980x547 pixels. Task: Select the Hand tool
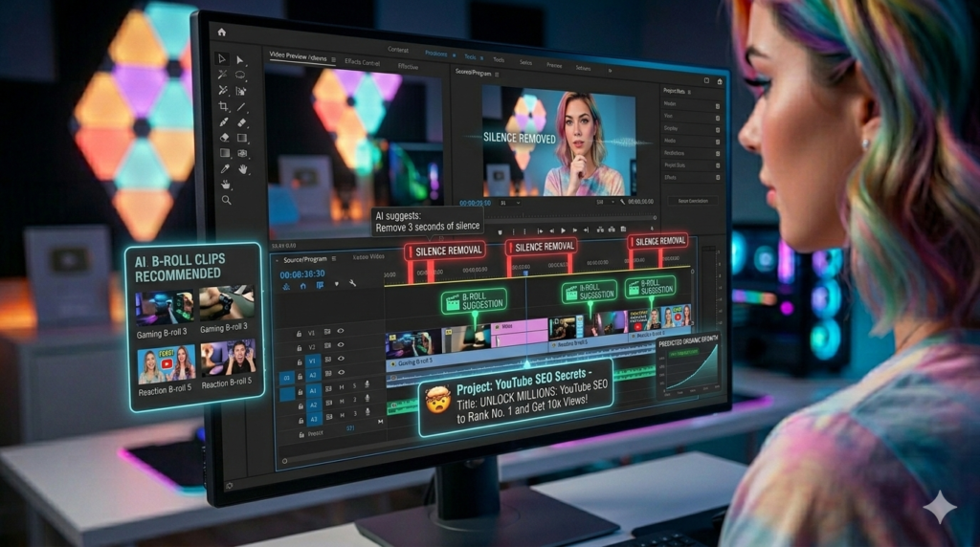[x=243, y=168]
